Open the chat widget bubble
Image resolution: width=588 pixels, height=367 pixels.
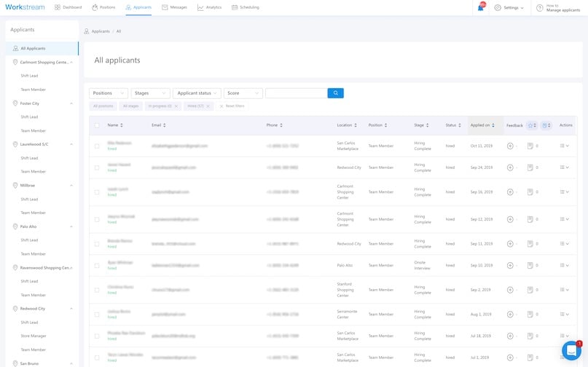[571, 350]
